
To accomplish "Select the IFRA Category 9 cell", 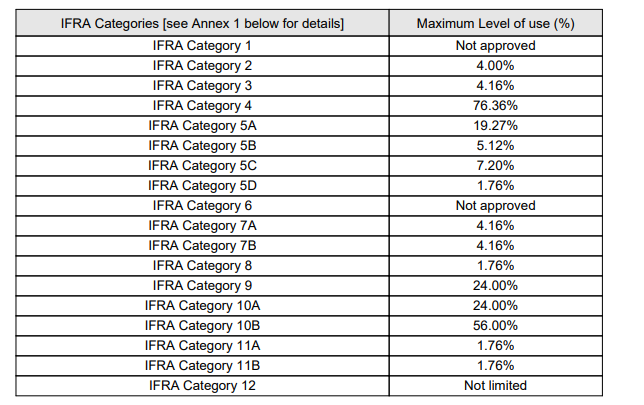I will point(202,285).
